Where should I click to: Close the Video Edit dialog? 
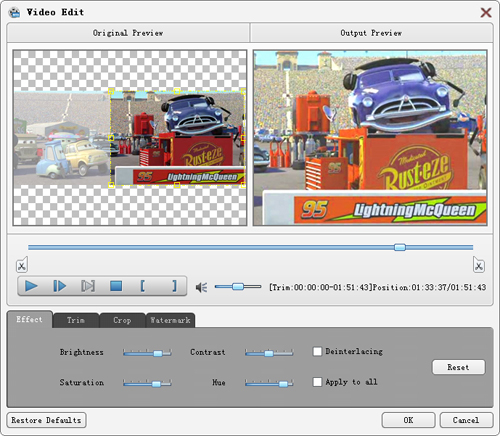pyautogui.click(x=486, y=13)
